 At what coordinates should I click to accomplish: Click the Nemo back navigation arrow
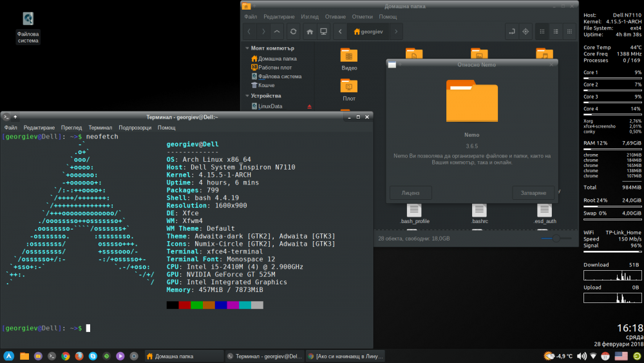point(249,32)
